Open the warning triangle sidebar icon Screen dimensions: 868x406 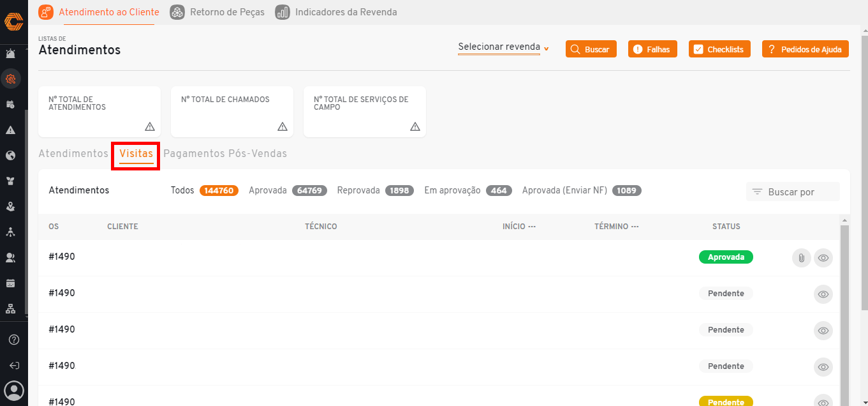pyautogui.click(x=11, y=130)
